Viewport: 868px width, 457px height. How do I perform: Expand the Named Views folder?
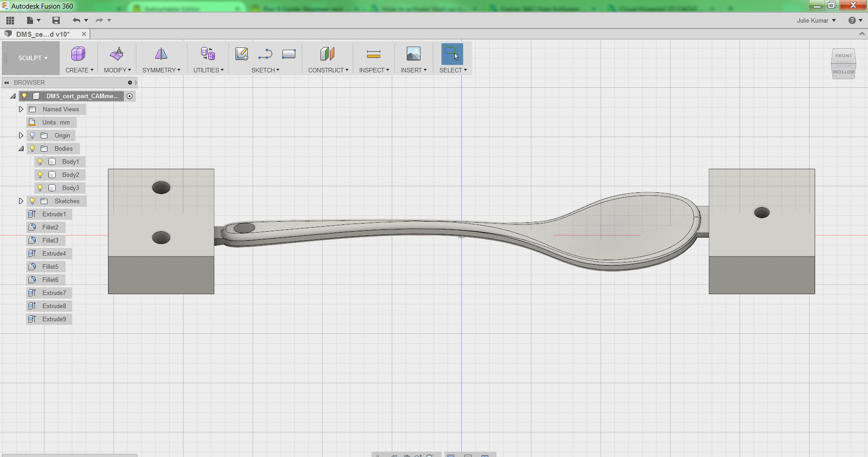click(x=21, y=109)
